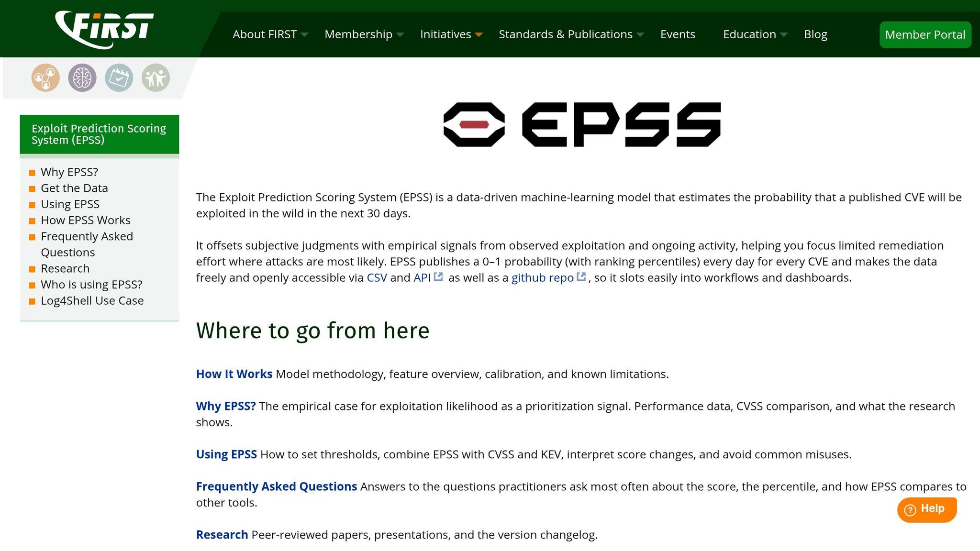
Task: Click the orange Help button
Action: (x=927, y=509)
